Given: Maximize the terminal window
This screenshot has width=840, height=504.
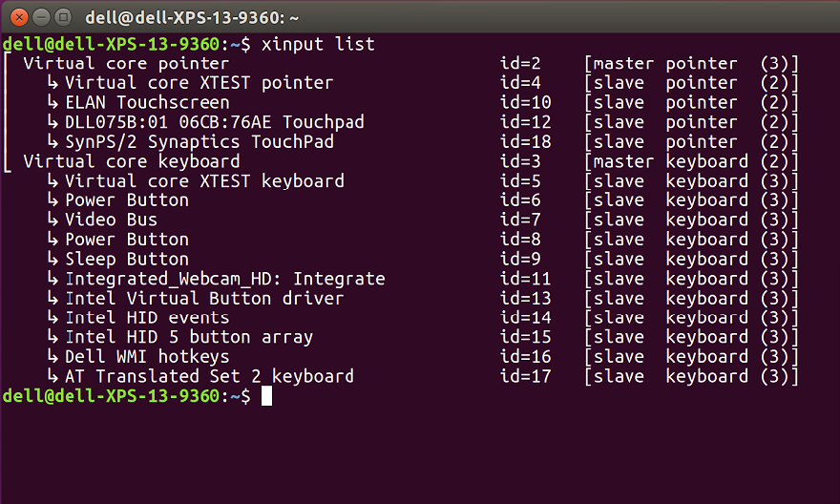Looking at the screenshot, I should pyautogui.click(x=62, y=17).
